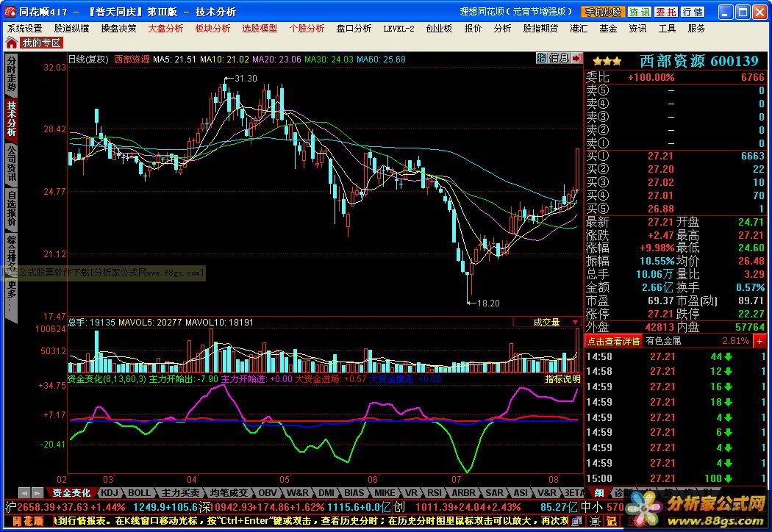772x532 pixels.
Task: Open the 我的专区 tab
Action: 41,43
